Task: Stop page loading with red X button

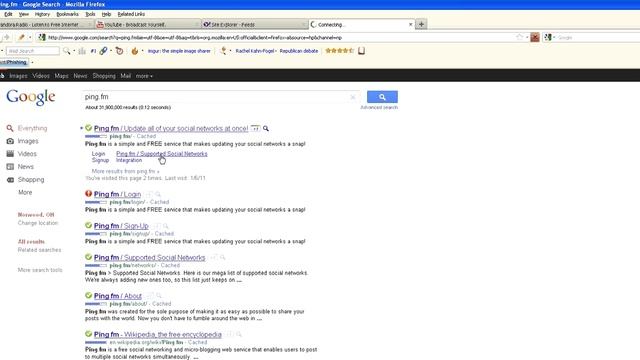Action: click(x=535, y=38)
